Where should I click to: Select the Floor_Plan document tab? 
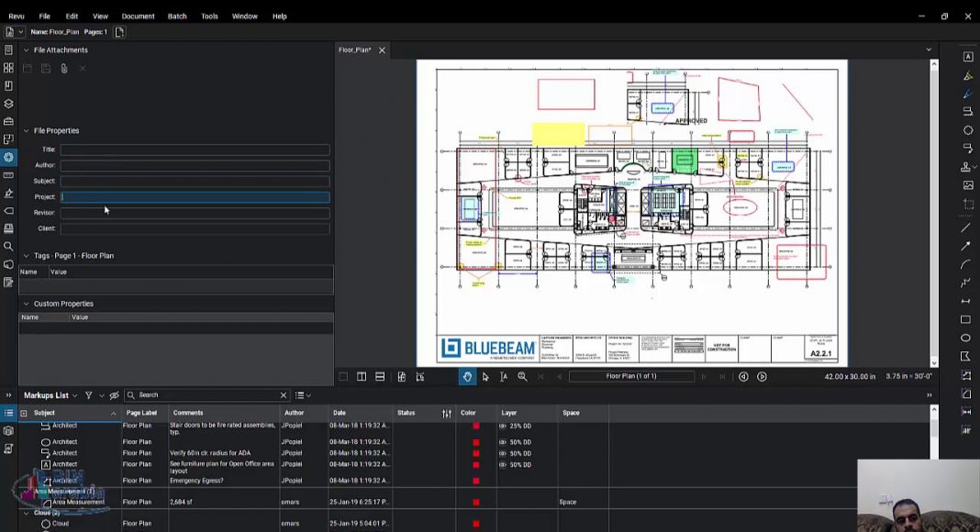click(x=354, y=50)
